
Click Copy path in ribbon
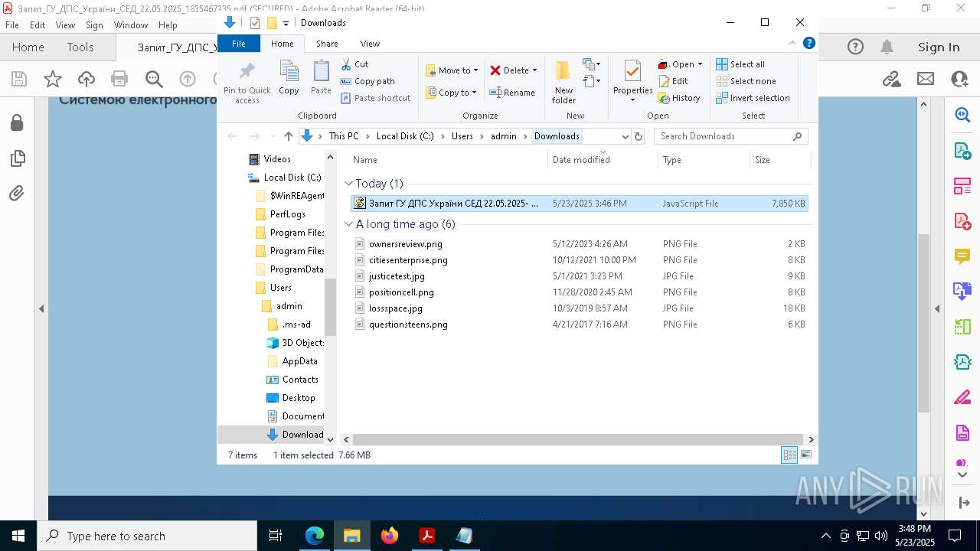coord(367,81)
